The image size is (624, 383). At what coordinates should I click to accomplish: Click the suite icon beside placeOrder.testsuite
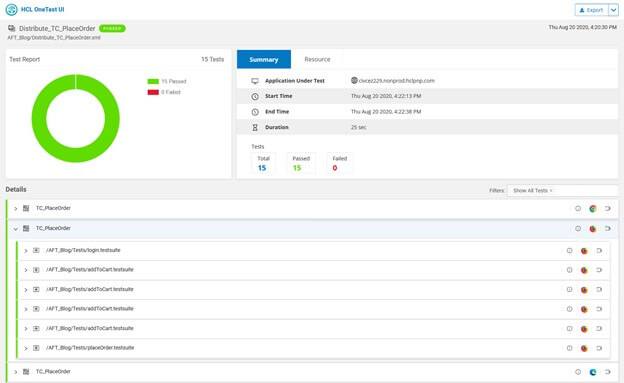pyautogui.click(x=36, y=348)
